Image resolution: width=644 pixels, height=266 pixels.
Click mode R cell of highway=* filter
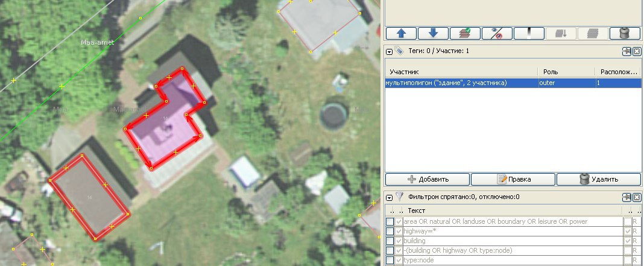click(x=636, y=232)
